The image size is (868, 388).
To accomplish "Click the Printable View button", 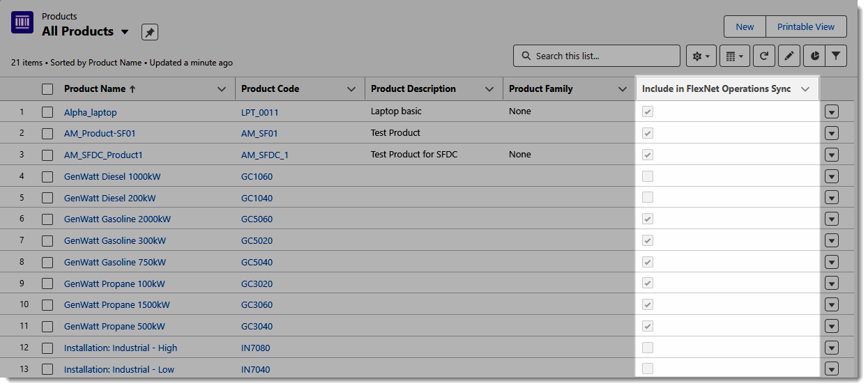I will click(x=806, y=27).
